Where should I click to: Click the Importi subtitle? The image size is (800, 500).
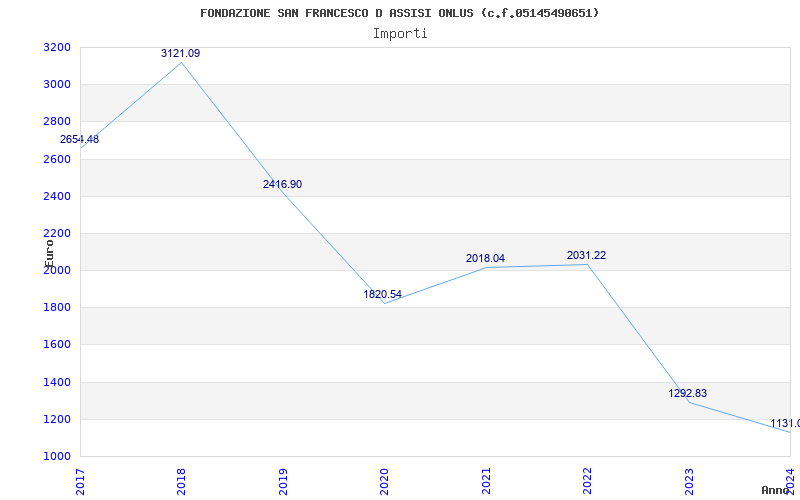point(400,34)
